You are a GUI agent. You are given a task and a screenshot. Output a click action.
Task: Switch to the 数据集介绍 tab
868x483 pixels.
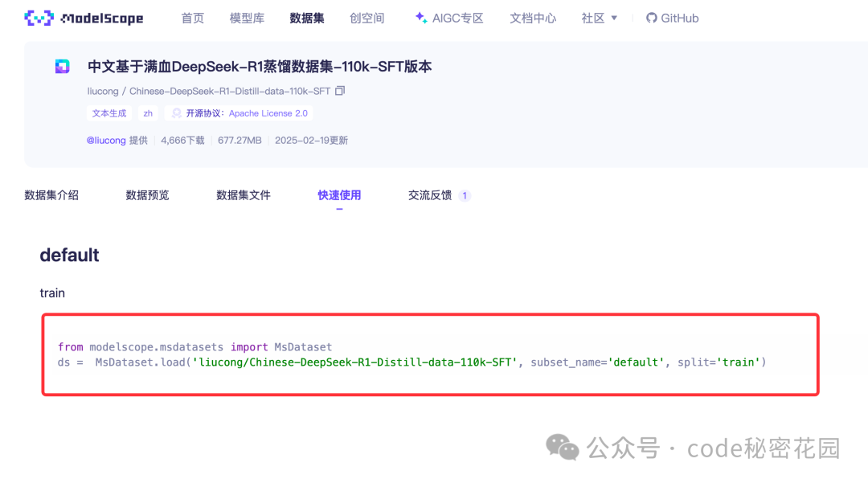[51, 195]
